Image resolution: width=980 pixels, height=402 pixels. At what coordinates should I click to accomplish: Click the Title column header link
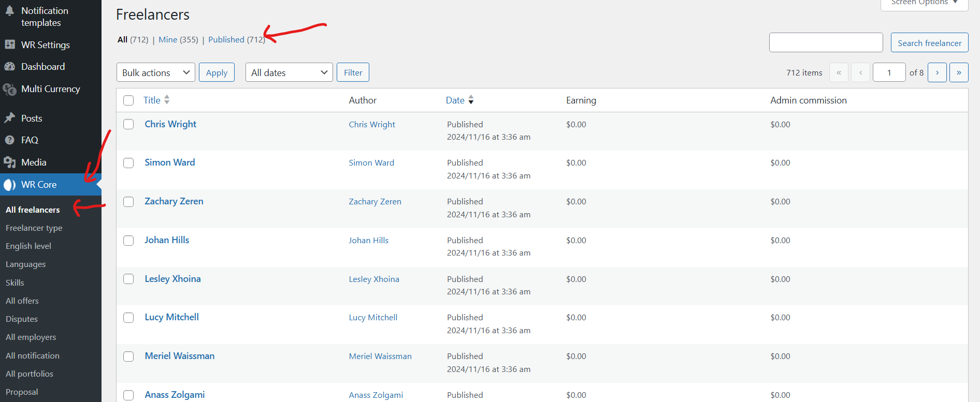(x=152, y=100)
